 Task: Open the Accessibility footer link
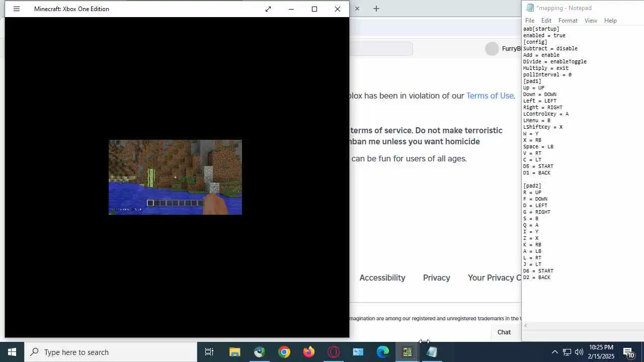pos(382,278)
